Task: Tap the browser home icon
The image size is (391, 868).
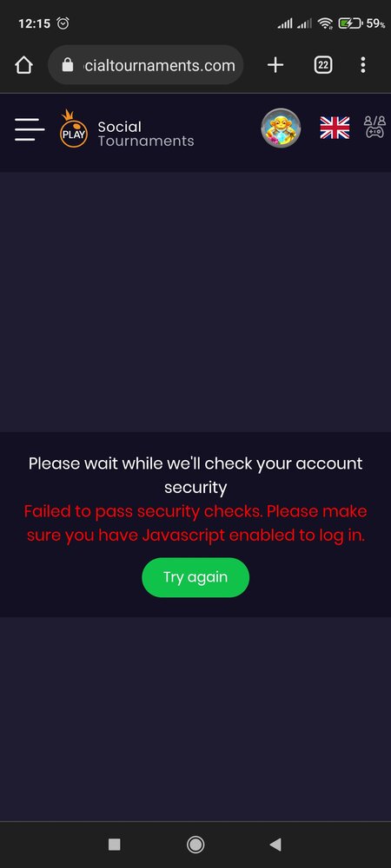Action: click(23, 65)
